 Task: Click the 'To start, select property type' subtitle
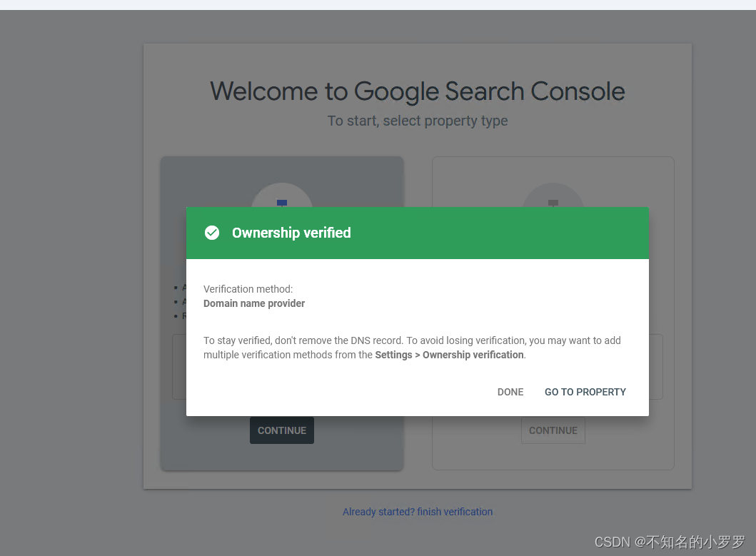[x=418, y=121]
